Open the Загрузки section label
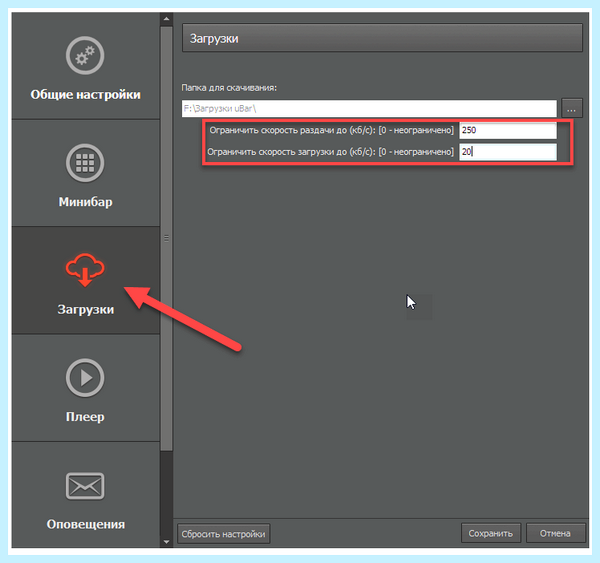The height and width of the screenshot is (563, 600). point(85,309)
